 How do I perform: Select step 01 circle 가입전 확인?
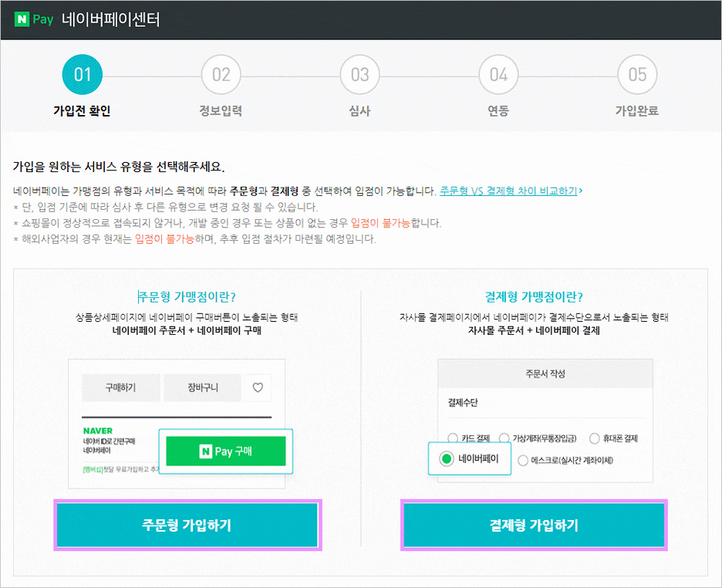pyautogui.click(x=83, y=75)
